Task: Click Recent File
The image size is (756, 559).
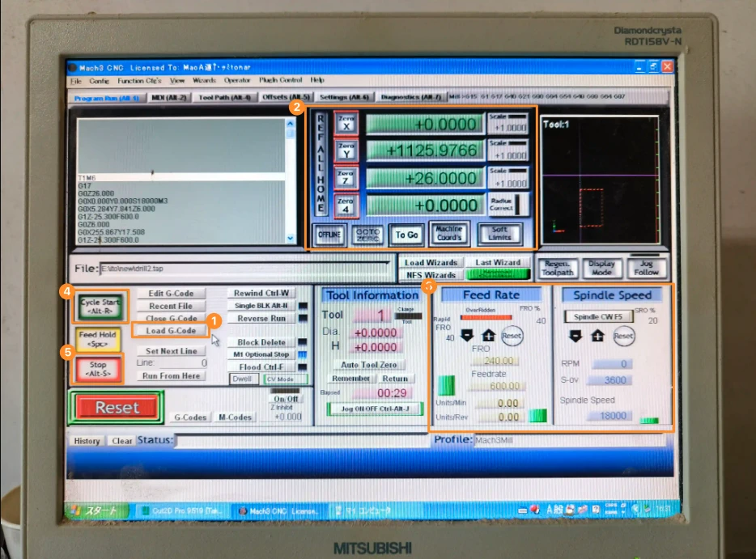Action: (x=171, y=306)
